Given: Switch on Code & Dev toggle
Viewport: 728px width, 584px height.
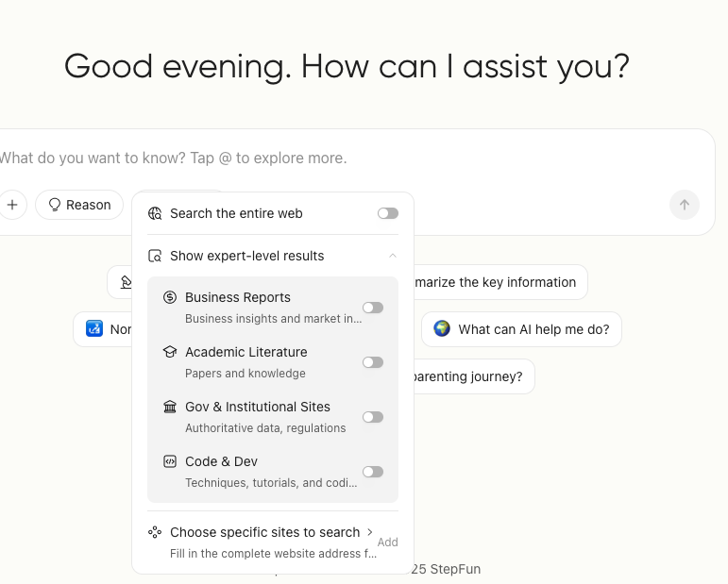Looking at the screenshot, I should (373, 472).
